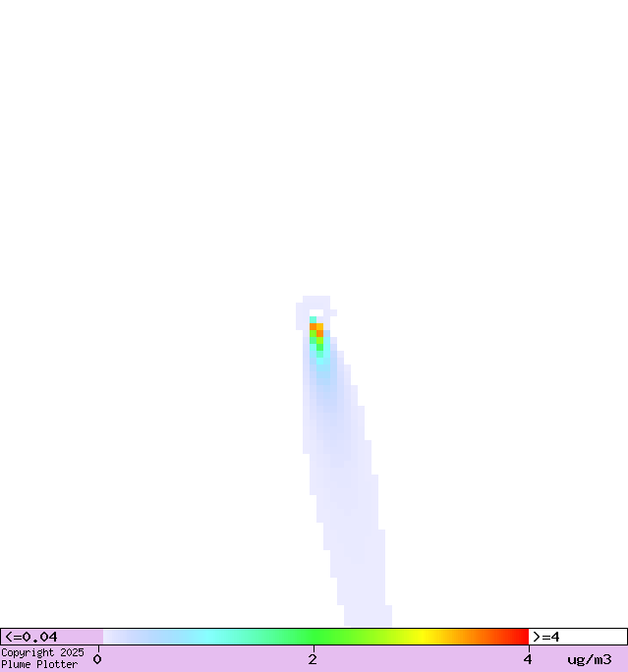This screenshot has height=672, width=628.
Task: Click the 'Plume Plotter' text
Action: pyautogui.click(x=39, y=664)
